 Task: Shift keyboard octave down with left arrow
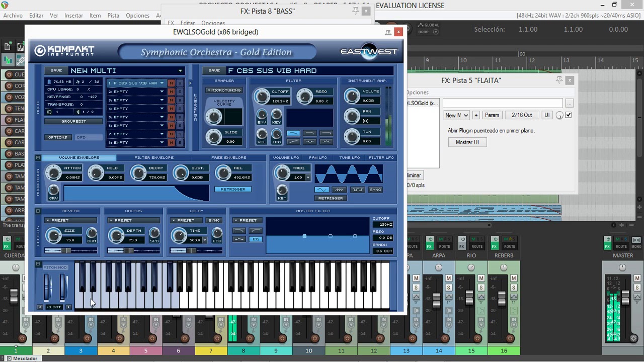tap(40, 307)
